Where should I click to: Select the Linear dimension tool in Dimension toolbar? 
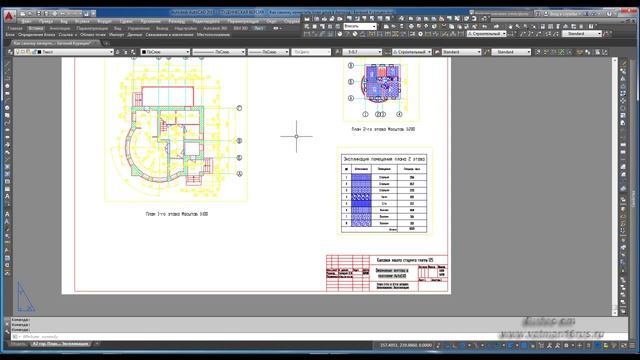point(307,34)
